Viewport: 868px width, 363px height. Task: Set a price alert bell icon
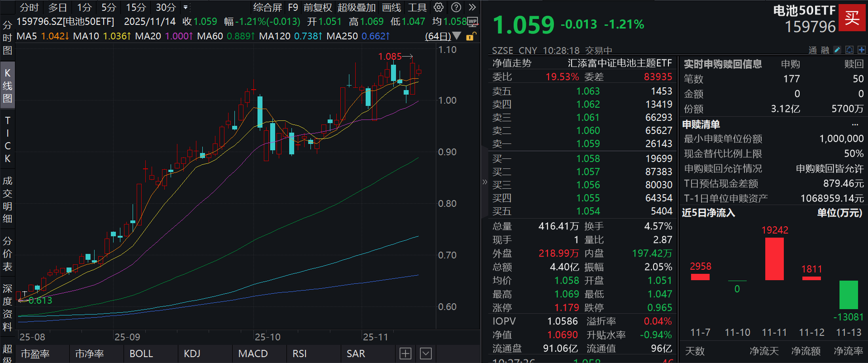click(x=849, y=50)
